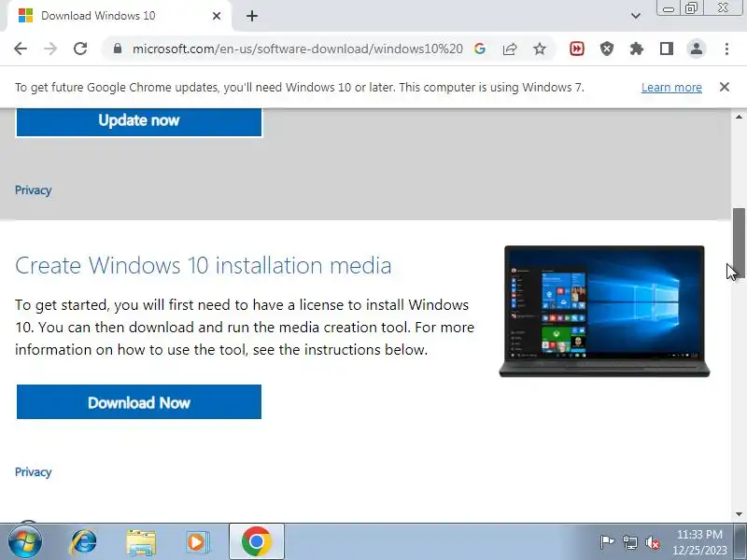Open the red fast-forward extension icon

click(577, 49)
